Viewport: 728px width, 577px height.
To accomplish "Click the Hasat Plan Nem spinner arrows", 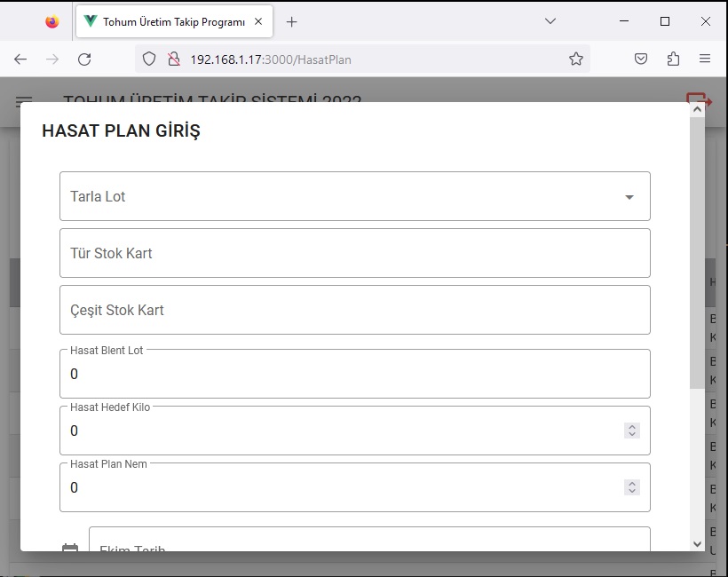I will click(632, 487).
